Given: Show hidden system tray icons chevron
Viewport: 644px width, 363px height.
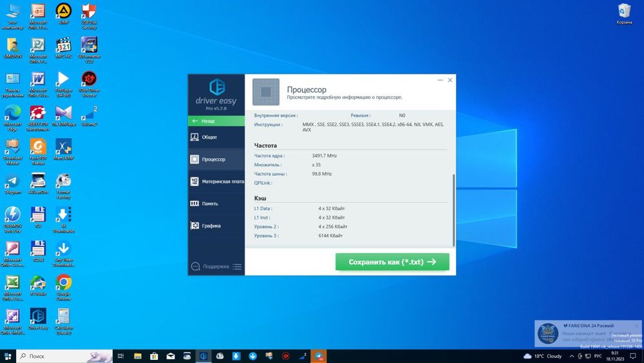Looking at the screenshot, I should 571,356.
